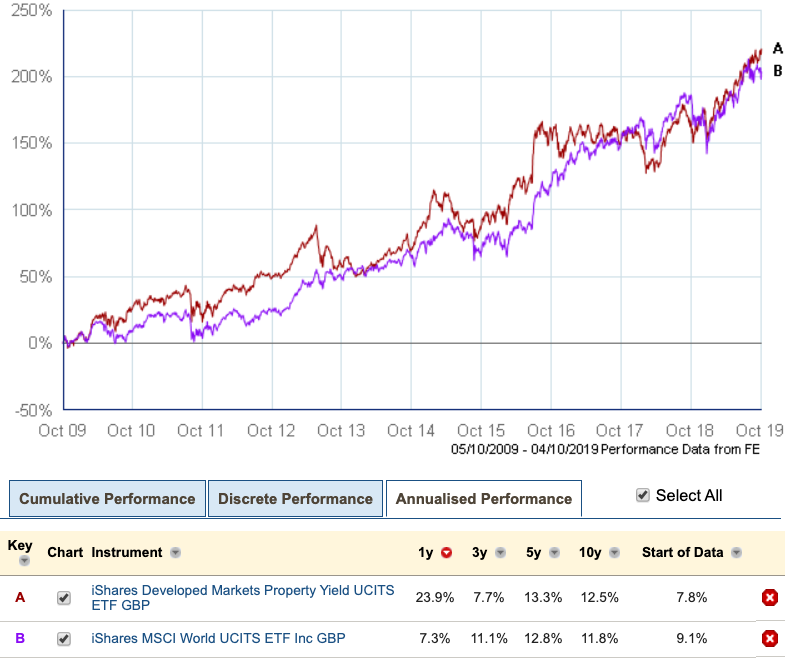This screenshot has width=796, height=669.
Task: Click the purple key letter B in table
Action: click(19, 638)
